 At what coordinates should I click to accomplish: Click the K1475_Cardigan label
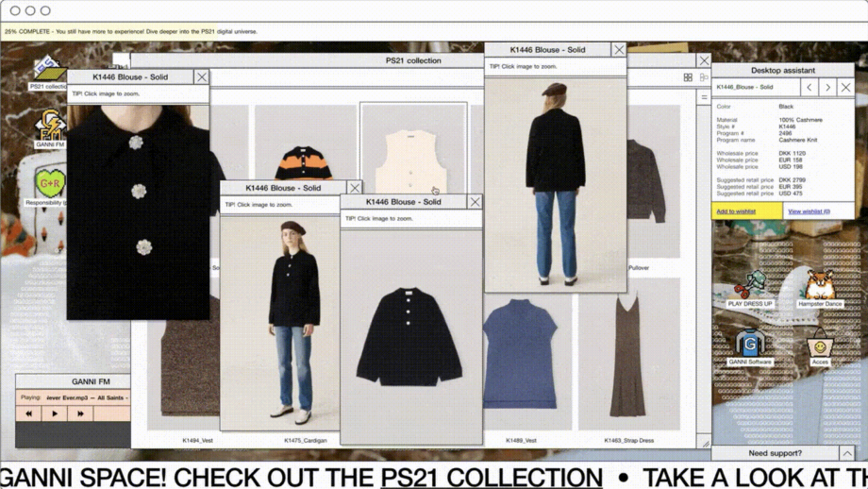(306, 440)
